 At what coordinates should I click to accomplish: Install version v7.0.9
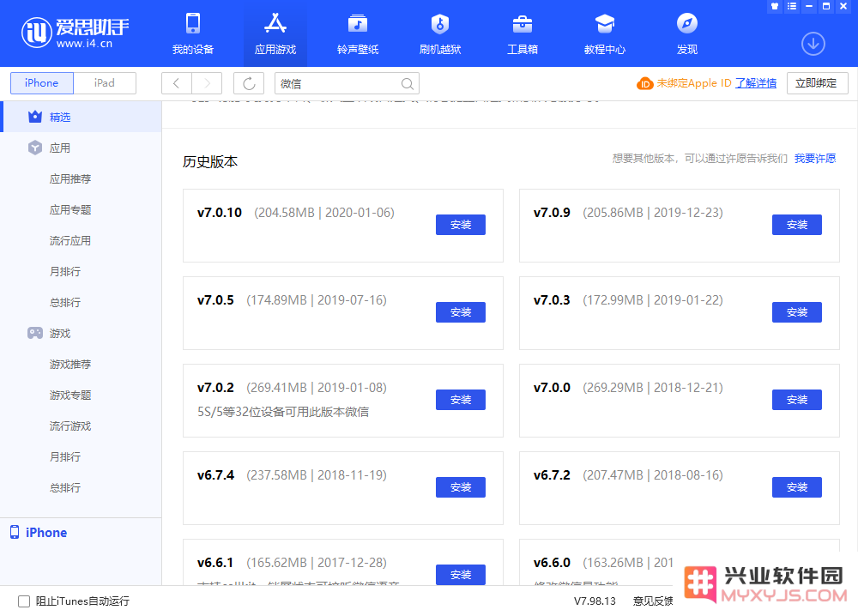[797, 225]
